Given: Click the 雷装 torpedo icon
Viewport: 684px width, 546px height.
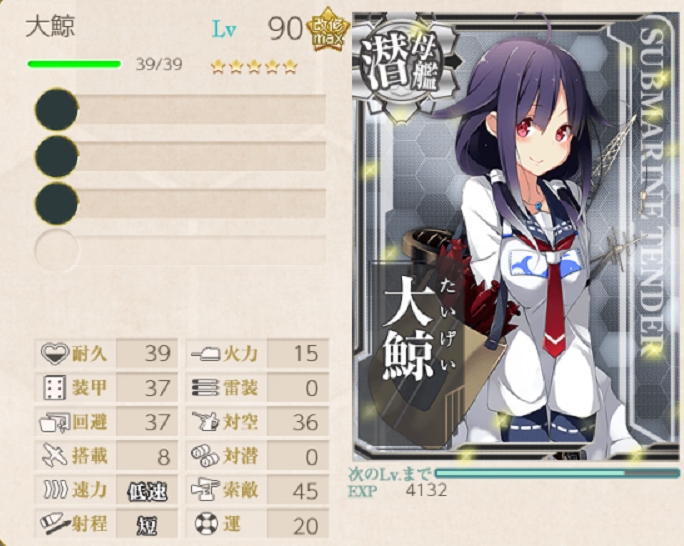Looking at the screenshot, I should [x=205, y=388].
